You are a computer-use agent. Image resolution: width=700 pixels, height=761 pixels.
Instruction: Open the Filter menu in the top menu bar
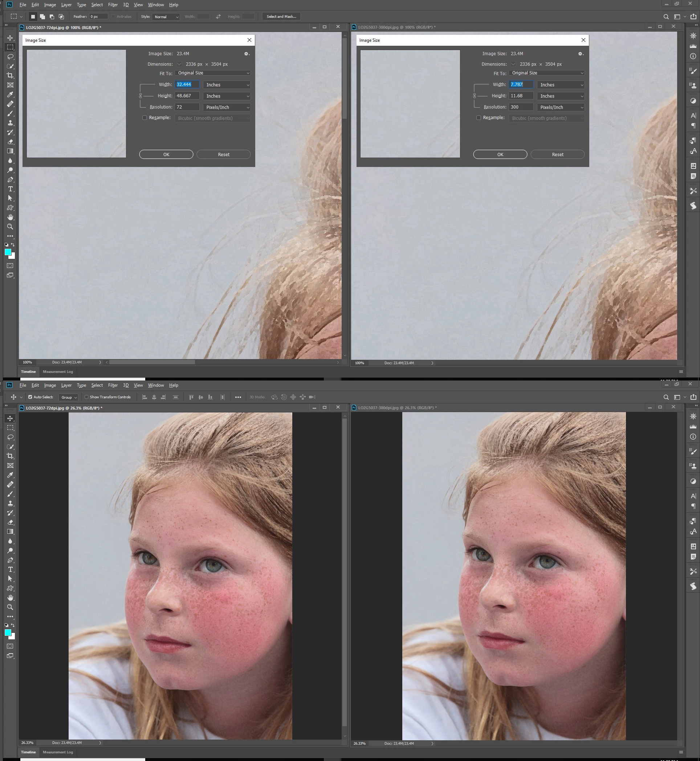tap(113, 5)
